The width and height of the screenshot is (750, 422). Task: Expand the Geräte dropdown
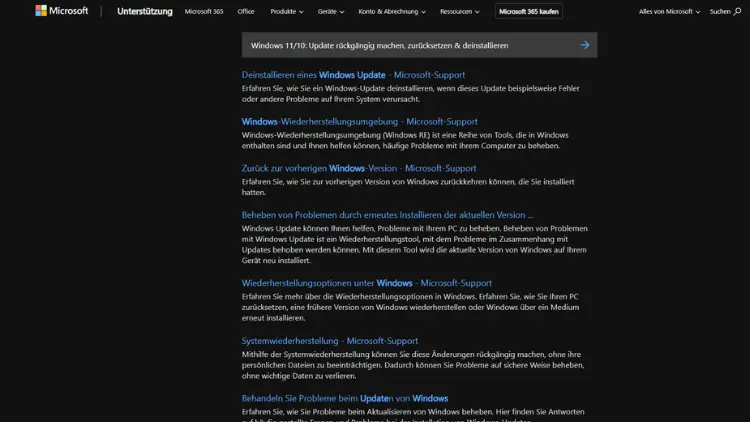click(331, 11)
